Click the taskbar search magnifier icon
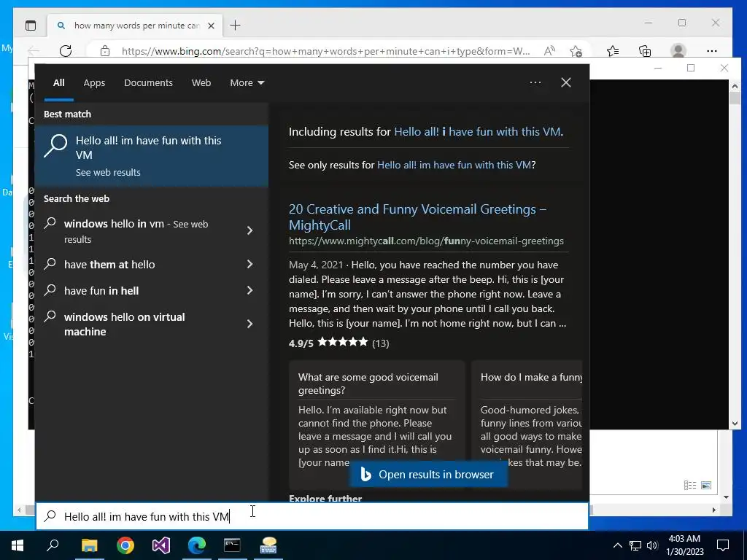Image resolution: width=747 pixels, height=560 pixels. pyautogui.click(x=53, y=545)
